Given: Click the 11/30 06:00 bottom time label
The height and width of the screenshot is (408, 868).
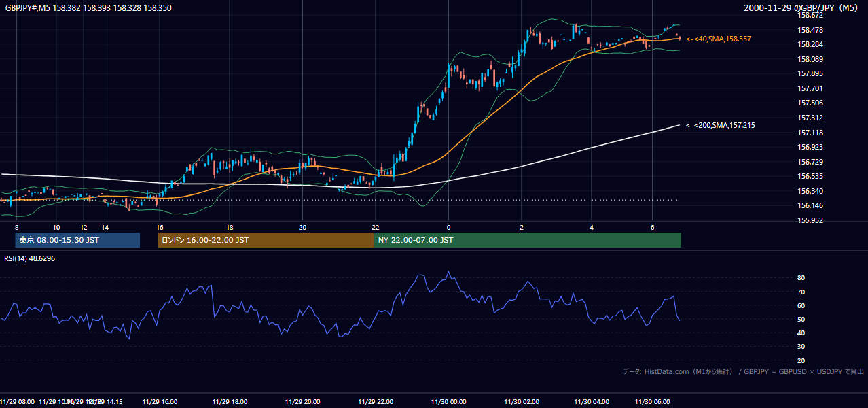Looking at the screenshot, I should (x=652, y=401).
